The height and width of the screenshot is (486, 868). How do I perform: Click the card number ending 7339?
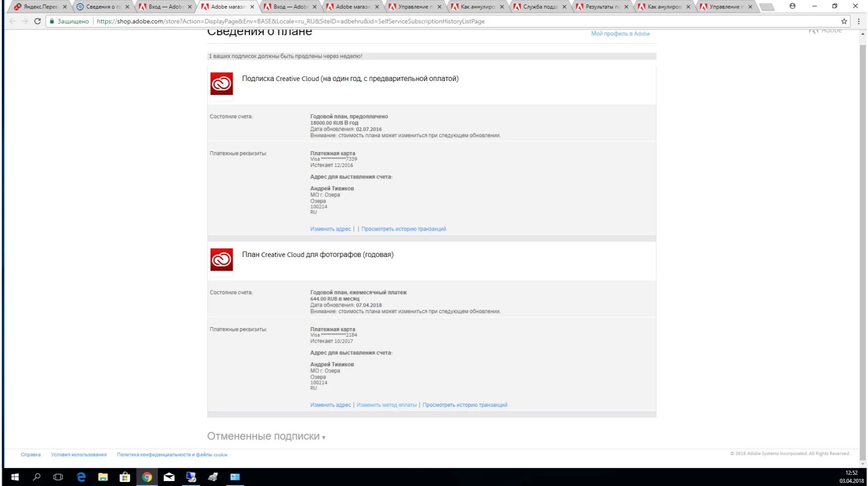click(x=334, y=159)
